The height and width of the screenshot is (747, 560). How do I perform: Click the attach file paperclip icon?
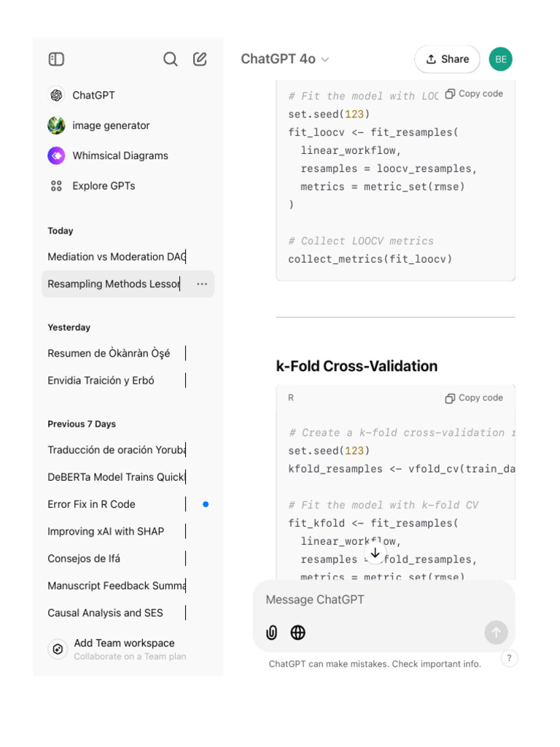coord(272,632)
